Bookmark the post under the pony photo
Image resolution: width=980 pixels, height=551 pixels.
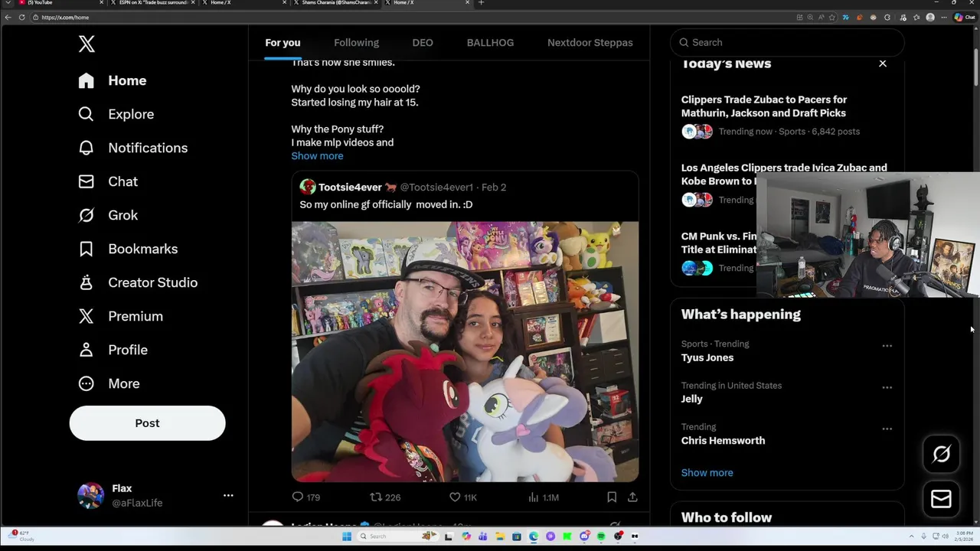[x=612, y=497]
